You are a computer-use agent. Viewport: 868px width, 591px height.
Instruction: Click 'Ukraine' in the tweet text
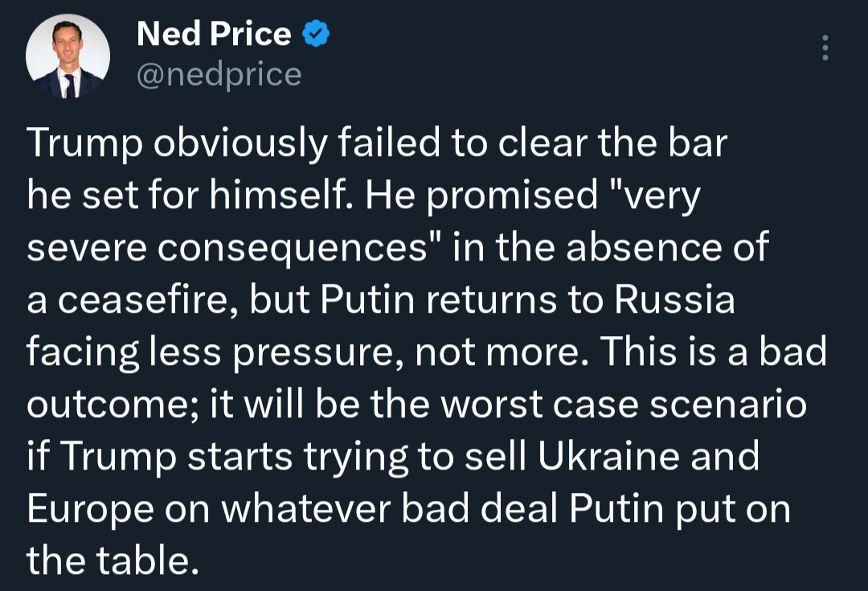pos(608,457)
